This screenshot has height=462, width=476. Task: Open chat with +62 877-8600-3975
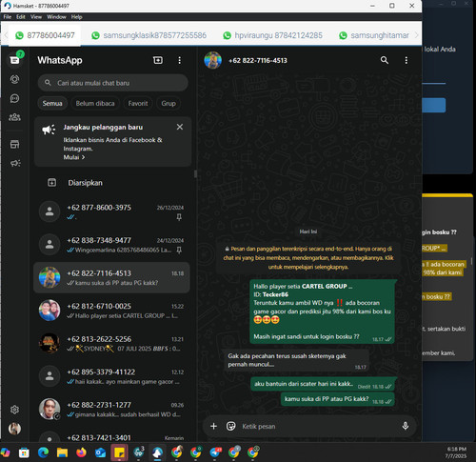pyautogui.click(x=112, y=211)
